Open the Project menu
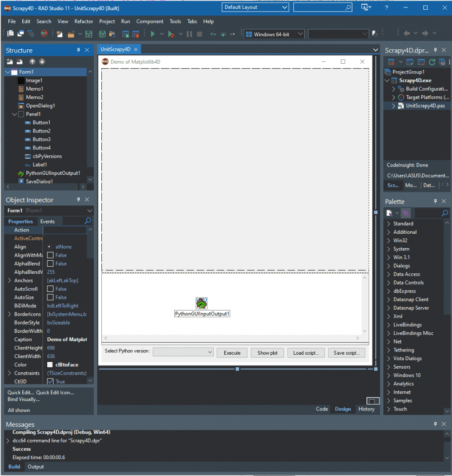452x476 pixels. click(x=107, y=21)
